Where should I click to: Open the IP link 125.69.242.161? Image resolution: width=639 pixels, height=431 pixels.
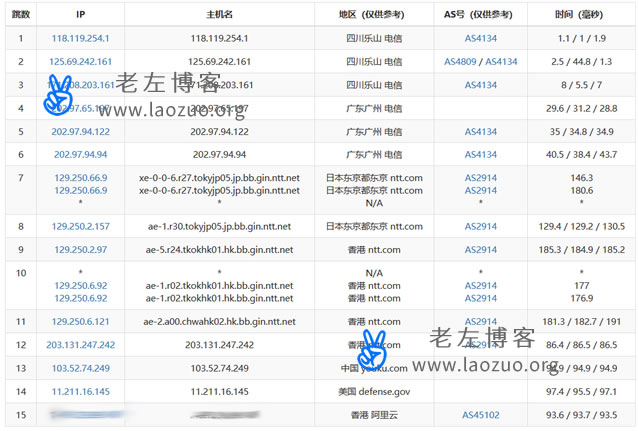80,62
